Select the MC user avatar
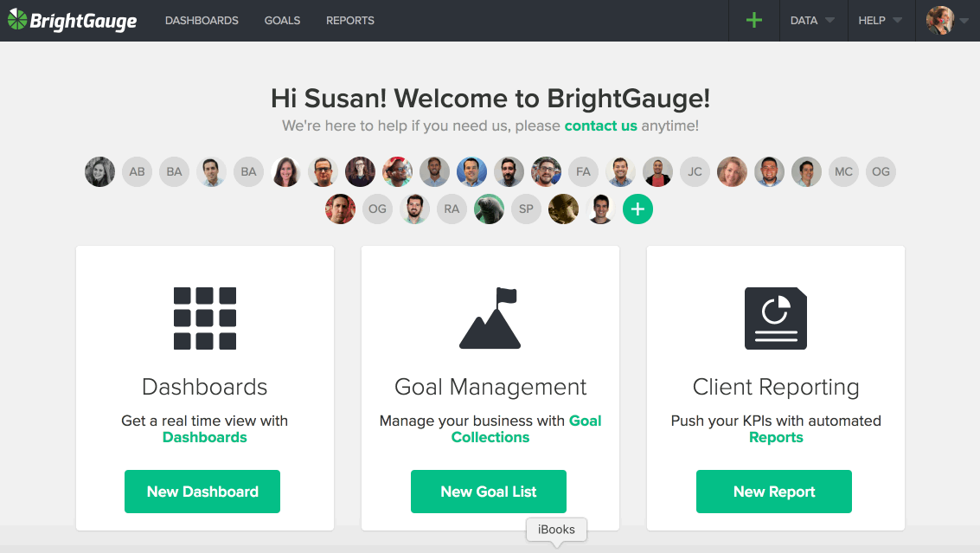The image size is (980, 553). [x=843, y=171]
